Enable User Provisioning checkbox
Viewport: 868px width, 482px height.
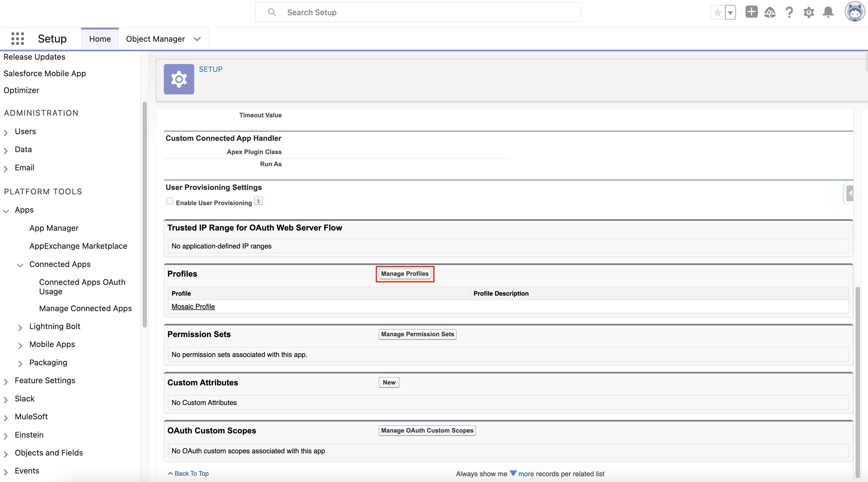(x=170, y=202)
